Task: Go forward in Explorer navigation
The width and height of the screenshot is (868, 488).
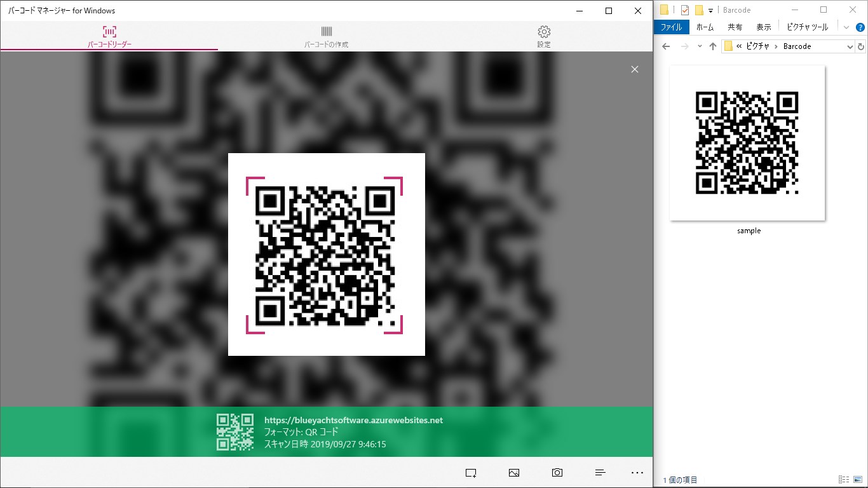Action: (684, 46)
